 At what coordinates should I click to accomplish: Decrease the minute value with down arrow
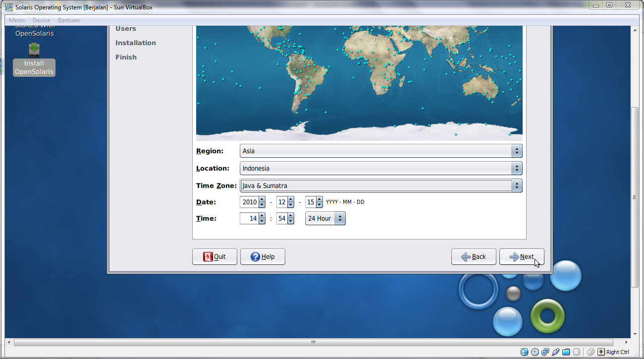point(291,221)
